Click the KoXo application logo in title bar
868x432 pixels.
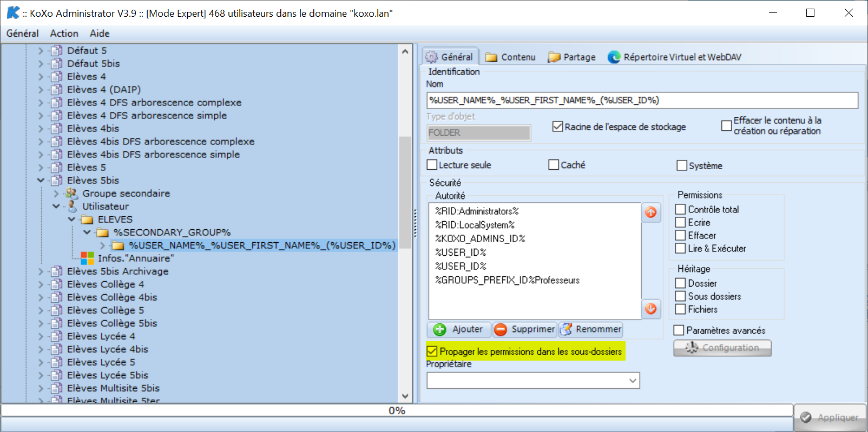[x=13, y=13]
